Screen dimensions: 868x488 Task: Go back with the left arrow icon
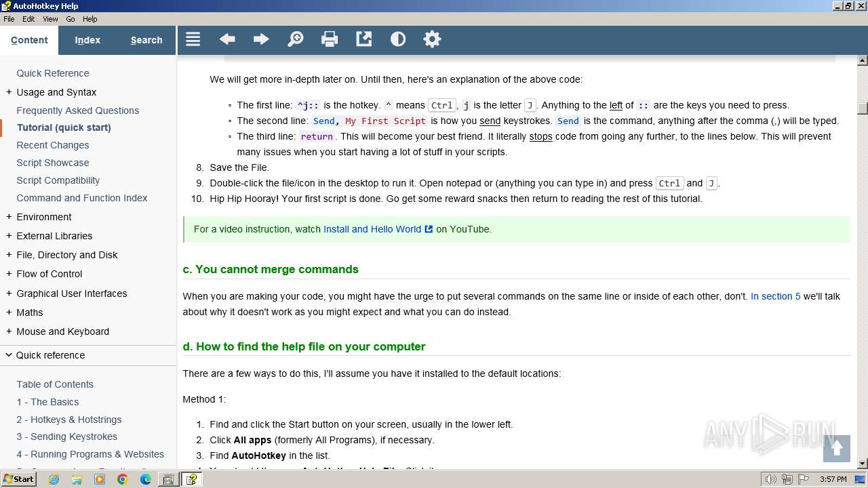pyautogui.click(x=227, y=39)
